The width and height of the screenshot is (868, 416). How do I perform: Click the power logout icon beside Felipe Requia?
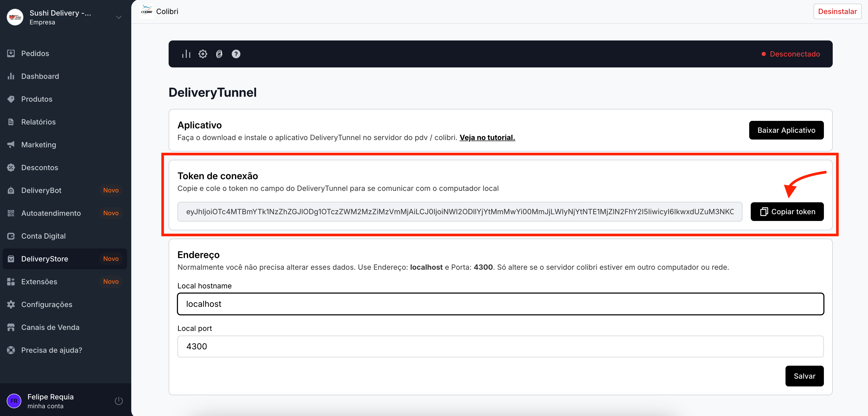pyautogui.click(x=119, y=401)
